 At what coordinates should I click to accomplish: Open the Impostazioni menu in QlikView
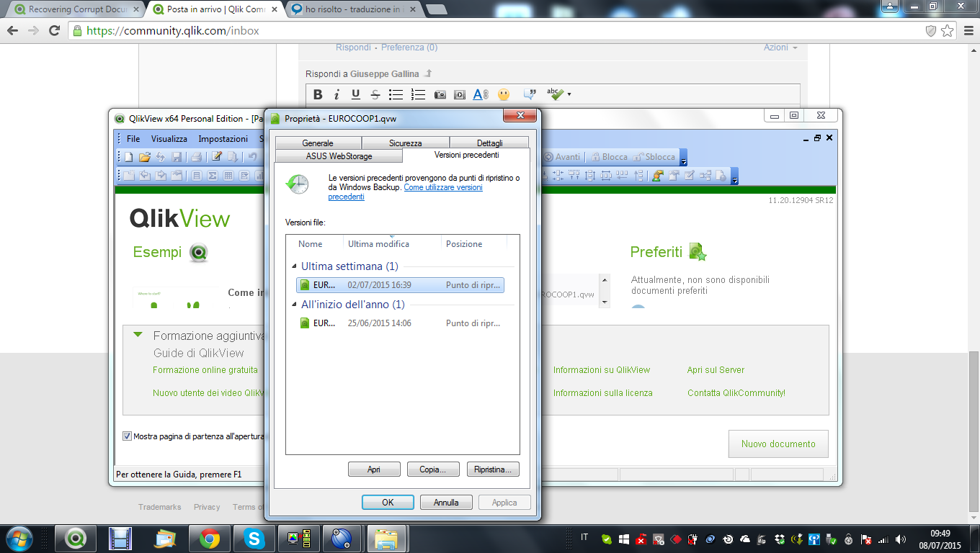(223, 138)
